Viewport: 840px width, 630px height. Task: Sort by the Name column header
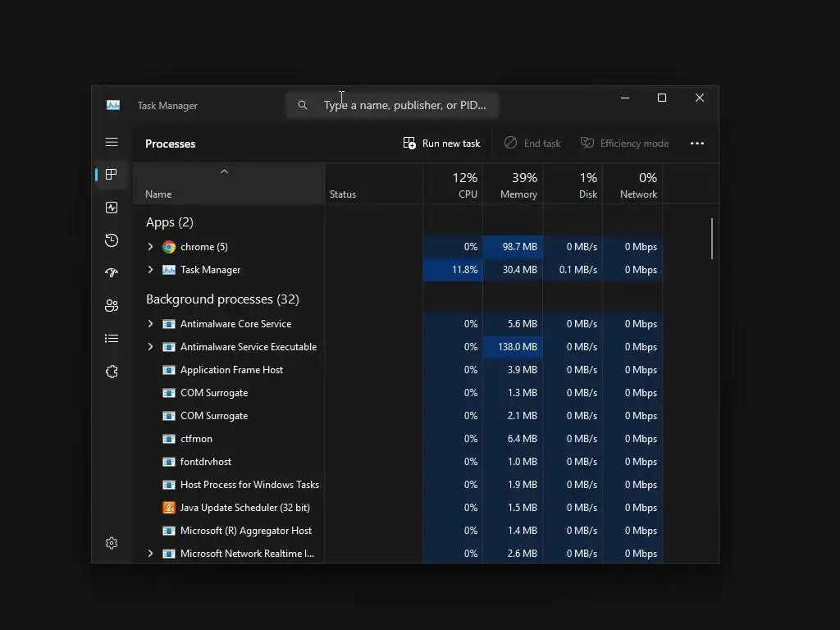tap(229, 184)
